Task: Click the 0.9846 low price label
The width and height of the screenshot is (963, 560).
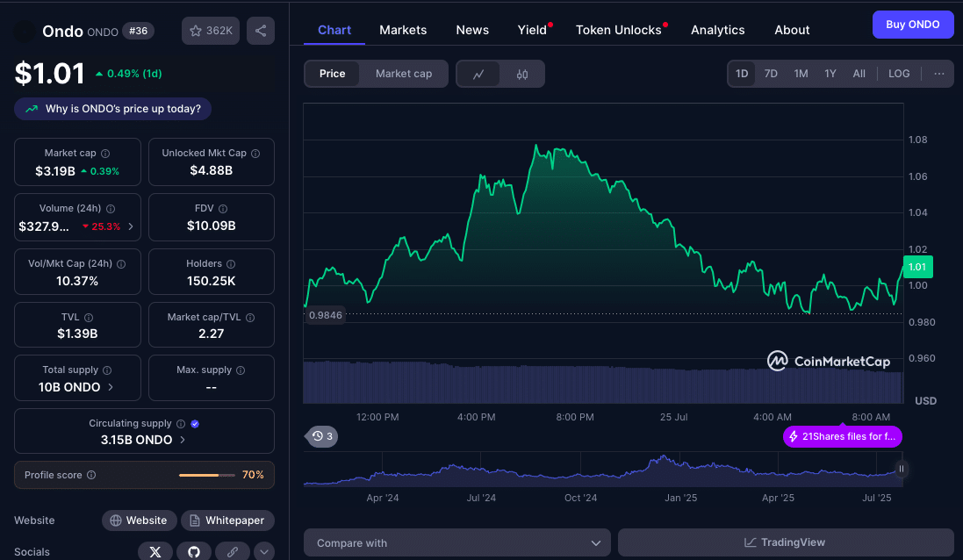Action: click(326, 315)
